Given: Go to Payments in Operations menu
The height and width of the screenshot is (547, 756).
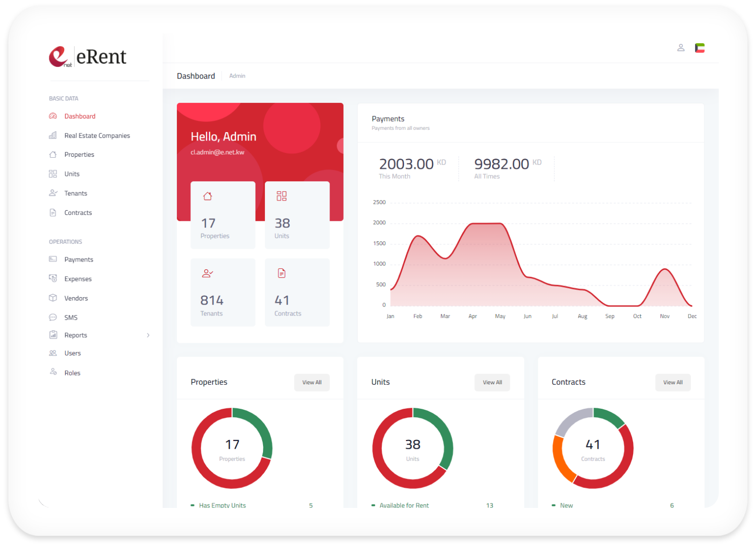Looking at the screenshot, I should 78,260.
